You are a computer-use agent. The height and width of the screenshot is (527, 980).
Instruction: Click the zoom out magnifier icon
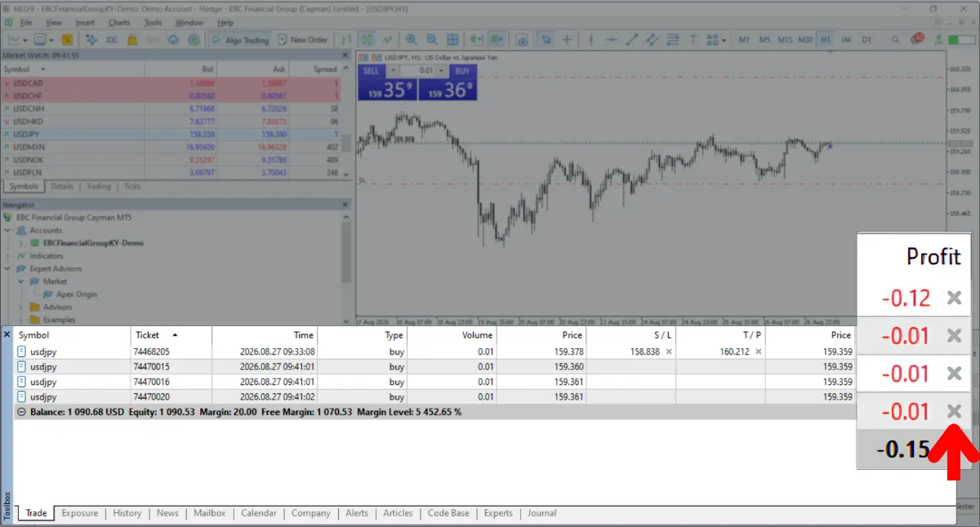431,39
